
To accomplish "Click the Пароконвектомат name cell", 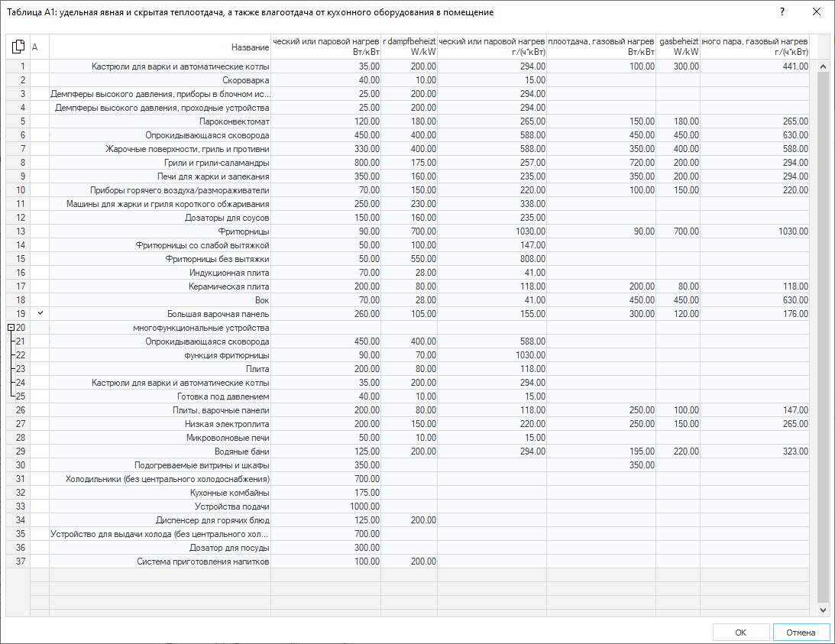I will coord(160,121).
